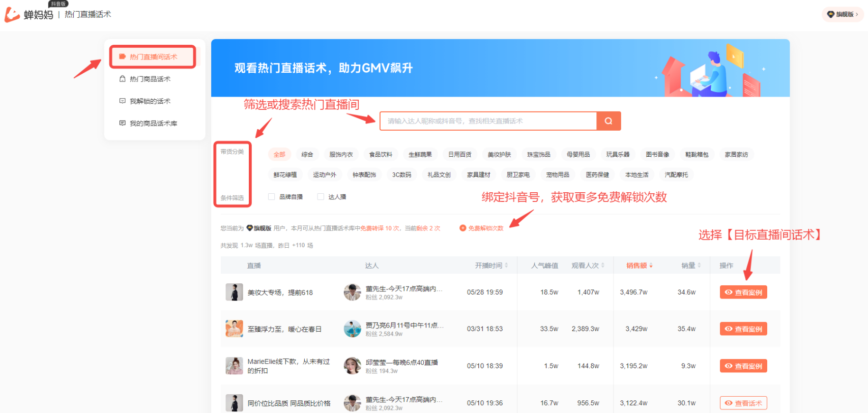868x413 pixels.
Task: Click the 热门商品话术 bag icon
Action: tap(122, 79)
